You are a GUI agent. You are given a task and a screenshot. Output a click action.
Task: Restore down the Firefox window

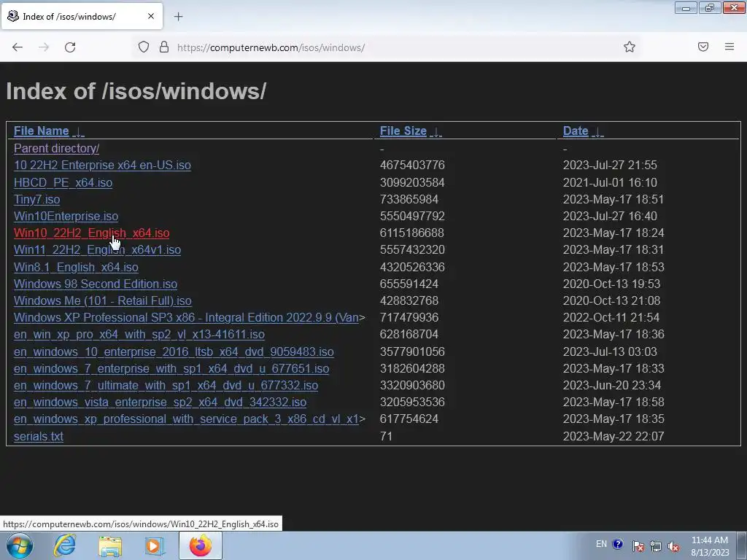[x=709, y=7]
